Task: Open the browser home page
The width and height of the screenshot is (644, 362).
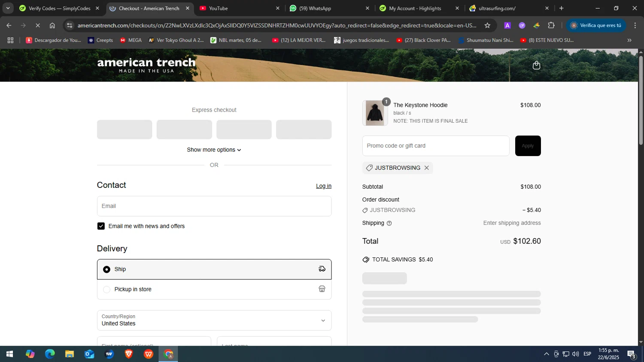Action: 52,25
